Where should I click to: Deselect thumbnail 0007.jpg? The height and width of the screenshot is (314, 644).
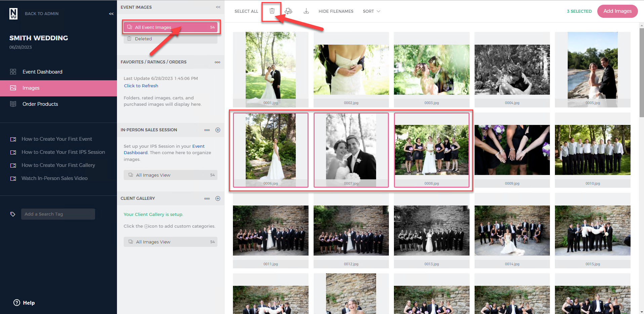[351, 150]
